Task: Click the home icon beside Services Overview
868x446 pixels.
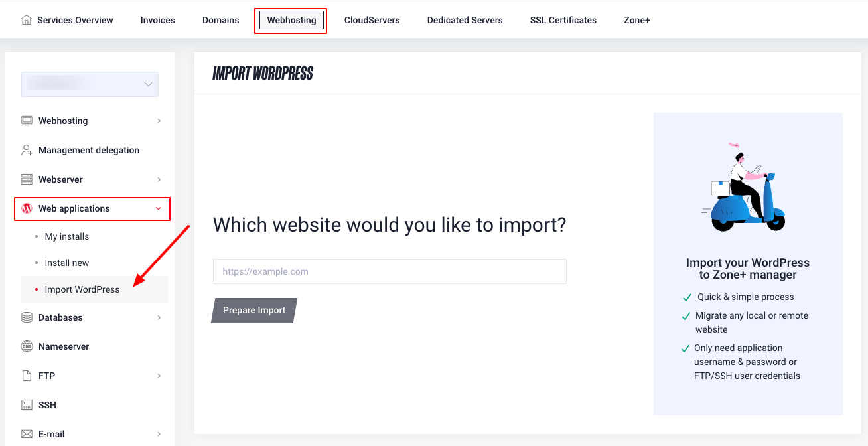Action: [27, 20]
